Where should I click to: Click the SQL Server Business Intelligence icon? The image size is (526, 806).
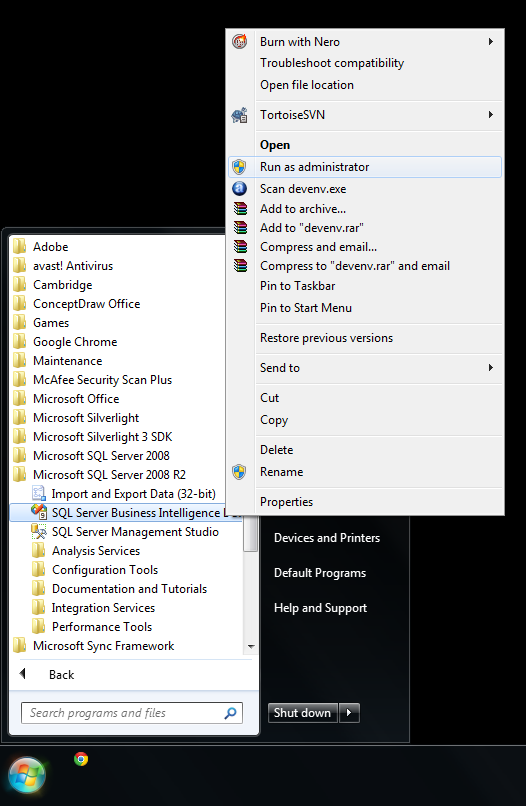pyautogui.click(x=39, y=512)
